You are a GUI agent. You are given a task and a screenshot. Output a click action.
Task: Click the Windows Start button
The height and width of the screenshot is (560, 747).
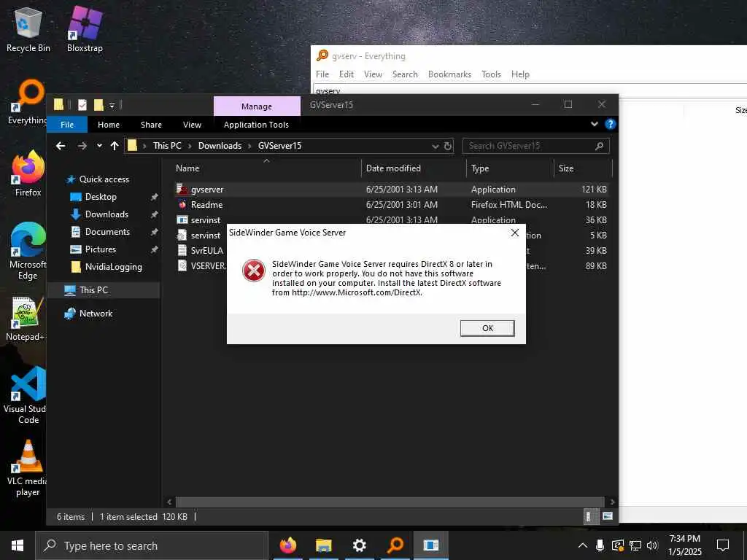pyautogui.click(x=18, y=545)
